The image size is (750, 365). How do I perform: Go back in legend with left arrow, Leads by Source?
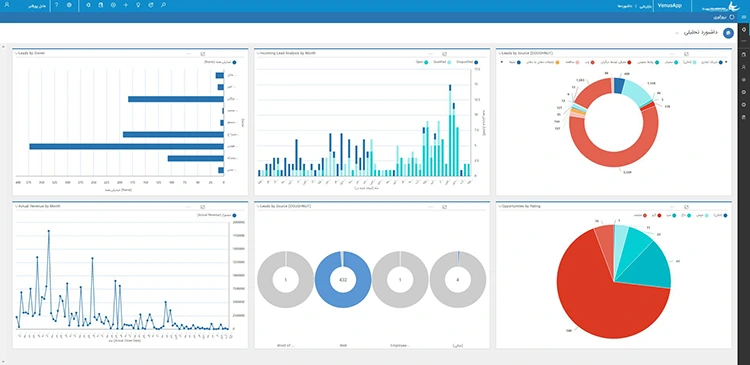coord(501,62)
